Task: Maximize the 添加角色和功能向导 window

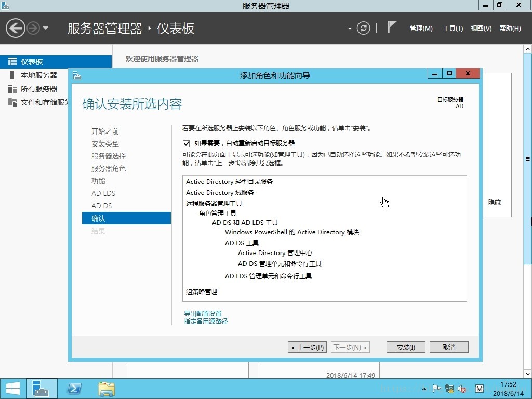Action: [x=449, y=73]
